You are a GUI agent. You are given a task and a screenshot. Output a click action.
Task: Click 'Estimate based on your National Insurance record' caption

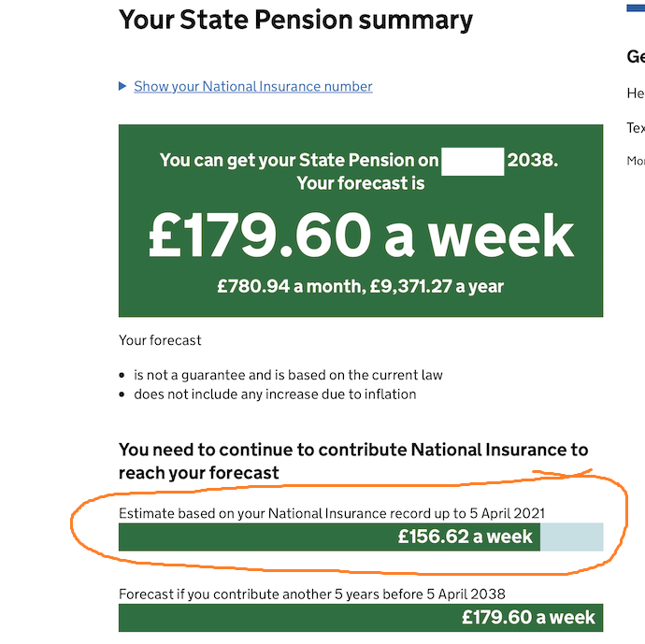point(331,513)
